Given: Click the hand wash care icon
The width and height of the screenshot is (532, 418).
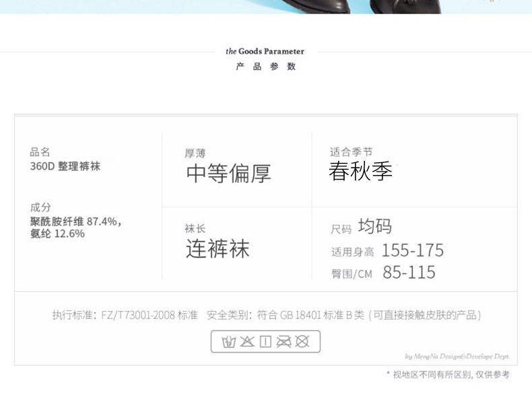Looking at the screenshot, I should 229,341.
